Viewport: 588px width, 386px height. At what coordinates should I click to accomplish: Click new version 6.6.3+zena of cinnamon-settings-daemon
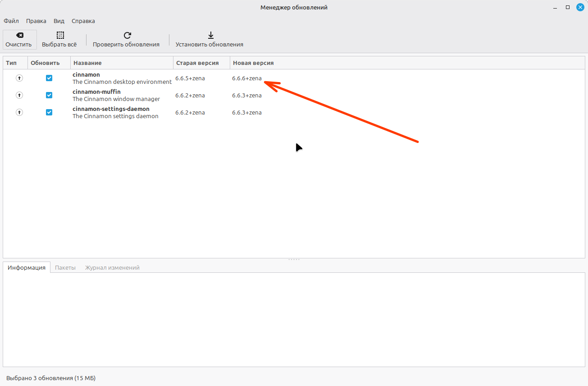click(247, 112)
